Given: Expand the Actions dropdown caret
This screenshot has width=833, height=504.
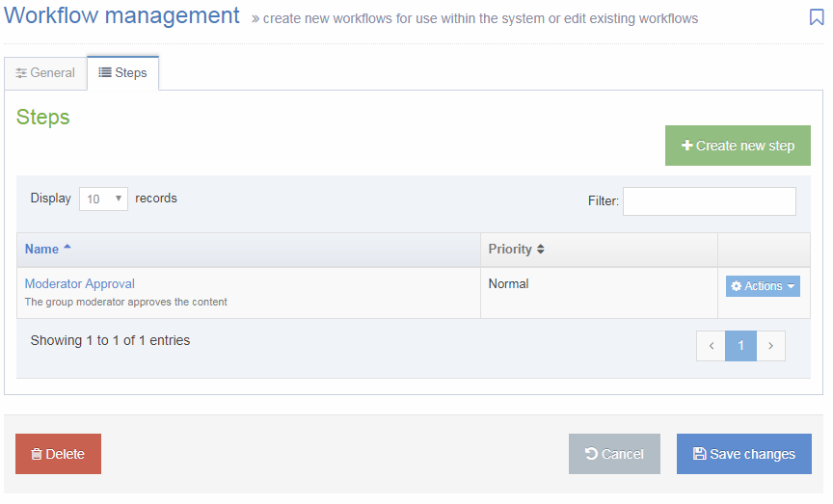Looking at the screenshot, I should (792, 286).
